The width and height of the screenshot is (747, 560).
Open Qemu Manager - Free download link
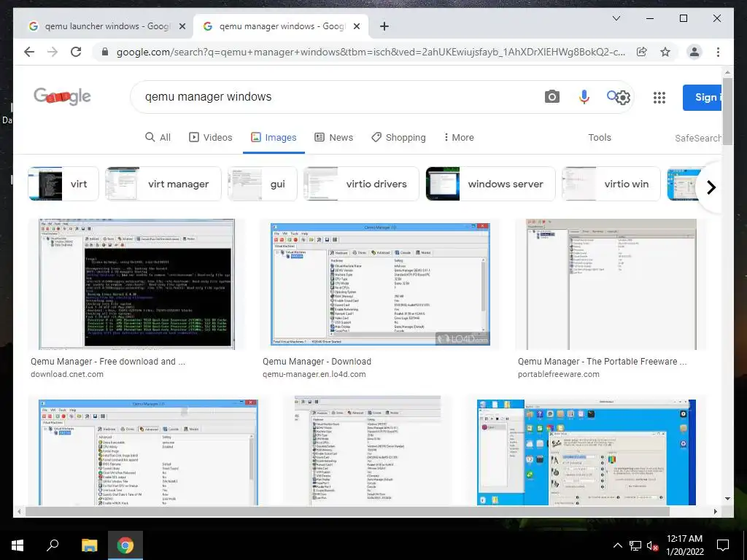pyautogui.click(x=108, y=362)
